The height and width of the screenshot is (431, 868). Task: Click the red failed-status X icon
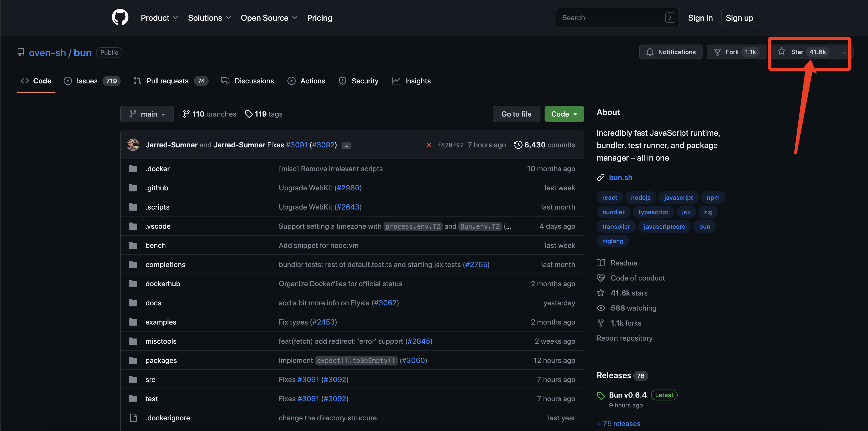429,145
